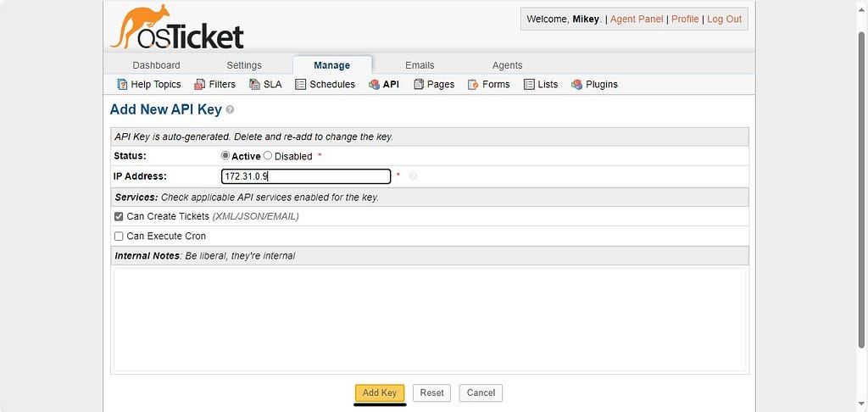Uncheck Can Create Tickets checkbox
The image size is (868, 412).
119,216
